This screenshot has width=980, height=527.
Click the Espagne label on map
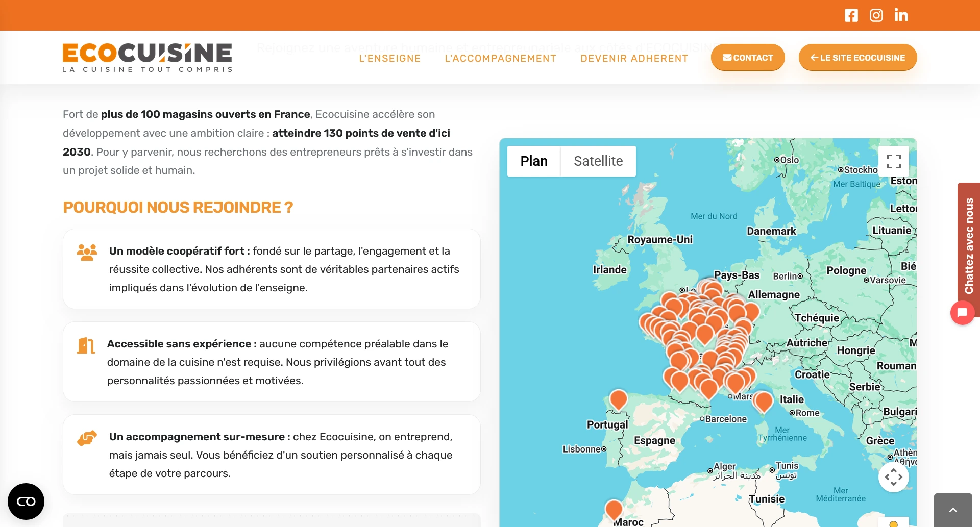(654, 440)
